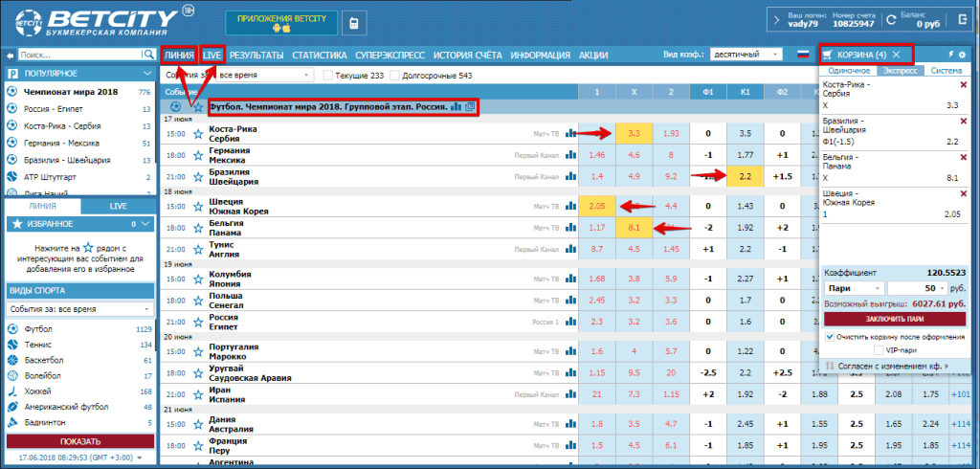Open the Пари bet type dropdown
The width and height of the screenshot is (980, 469).
click(853, 287)
